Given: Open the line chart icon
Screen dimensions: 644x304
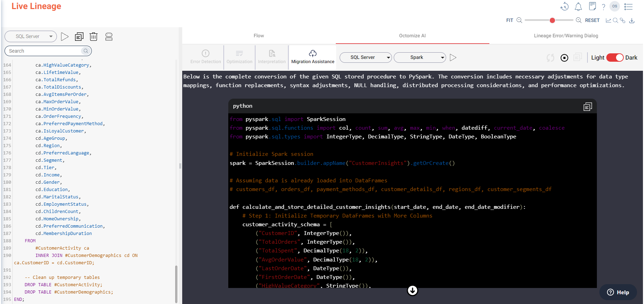Looking at the screenshot, I should (x=608, y=21).
